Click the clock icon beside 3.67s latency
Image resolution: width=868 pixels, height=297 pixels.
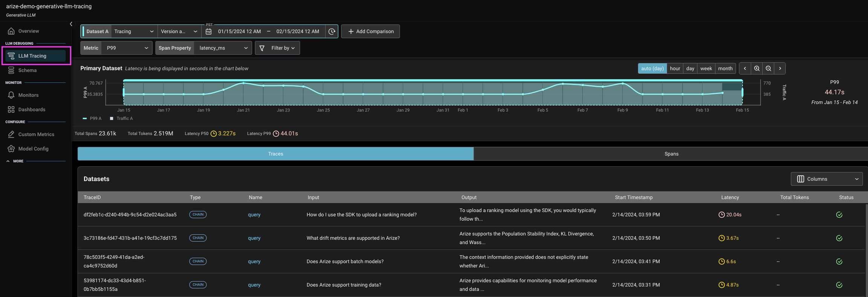tap(721, 238)
